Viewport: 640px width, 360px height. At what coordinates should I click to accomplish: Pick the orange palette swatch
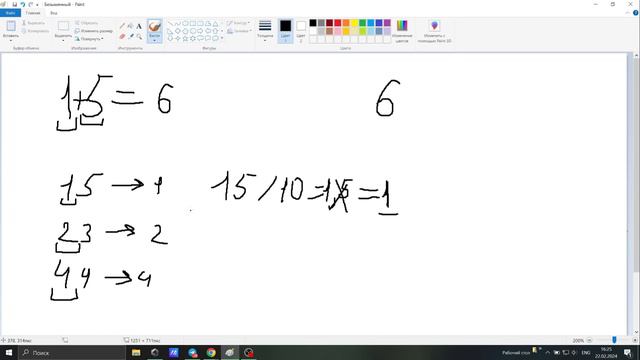click(346, 23)
